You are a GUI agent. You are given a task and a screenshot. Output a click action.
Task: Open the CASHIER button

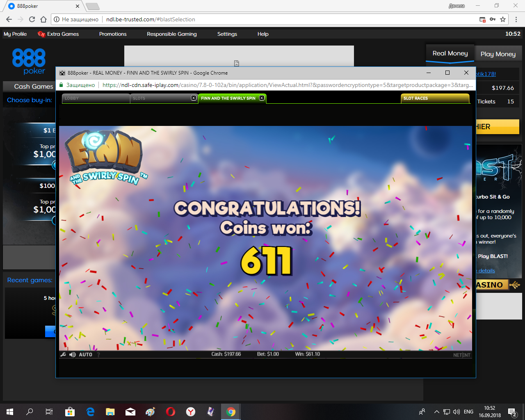coord(498,127)
